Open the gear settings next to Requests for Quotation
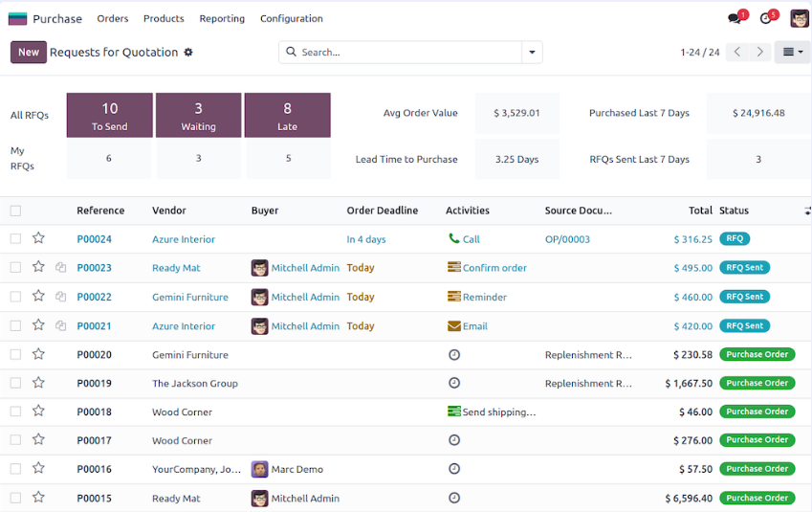Screen dimensions: 812x512 tap(188, 53)
